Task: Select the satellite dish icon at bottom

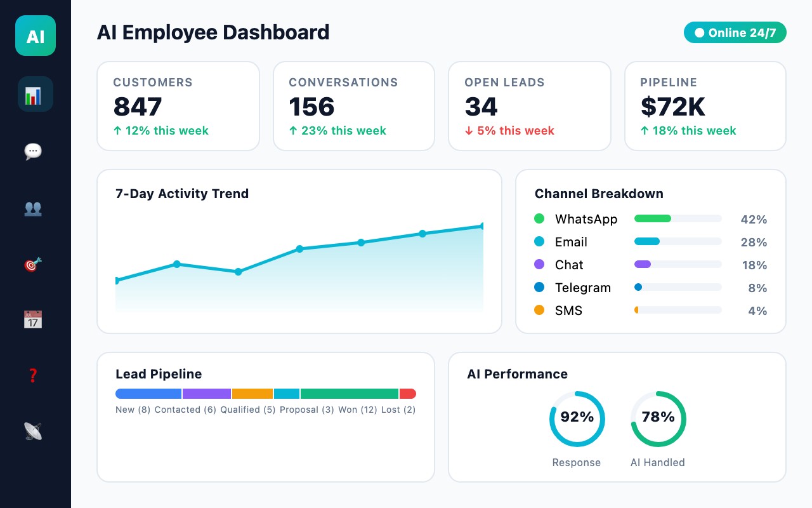Action: [33, 431]
